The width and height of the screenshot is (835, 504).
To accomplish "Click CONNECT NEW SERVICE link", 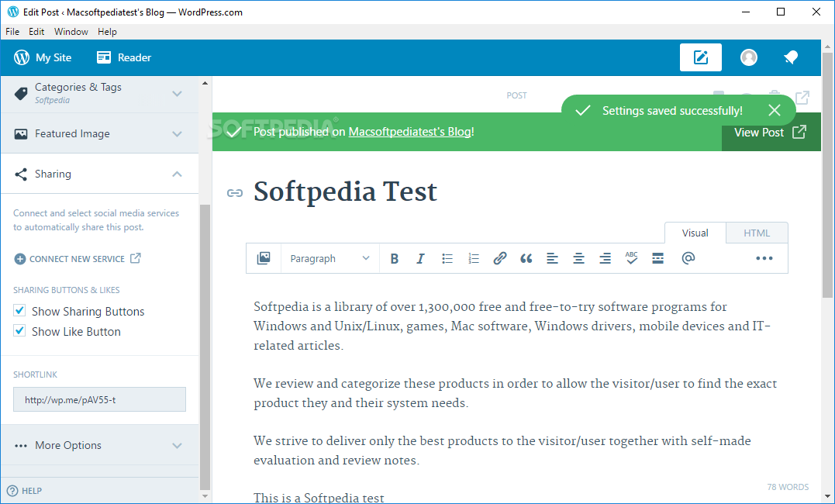I will pyautogui.click(x=77, y=259).
